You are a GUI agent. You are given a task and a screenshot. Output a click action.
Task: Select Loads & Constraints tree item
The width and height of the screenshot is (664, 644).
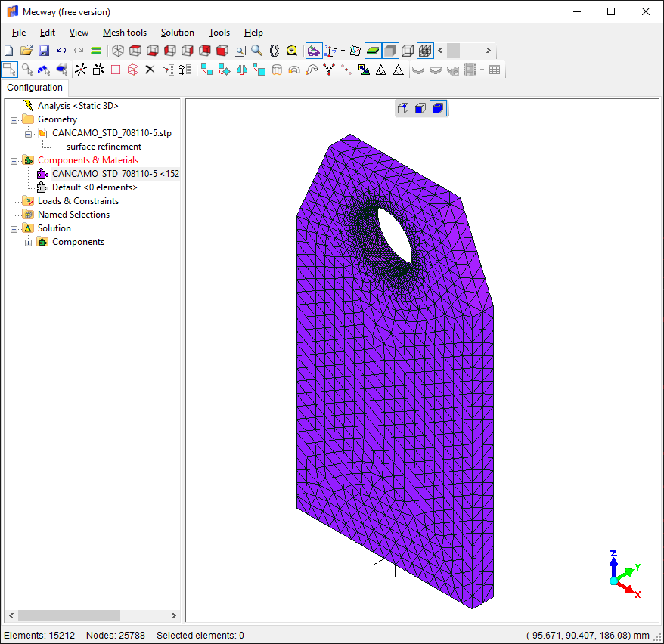78,201
